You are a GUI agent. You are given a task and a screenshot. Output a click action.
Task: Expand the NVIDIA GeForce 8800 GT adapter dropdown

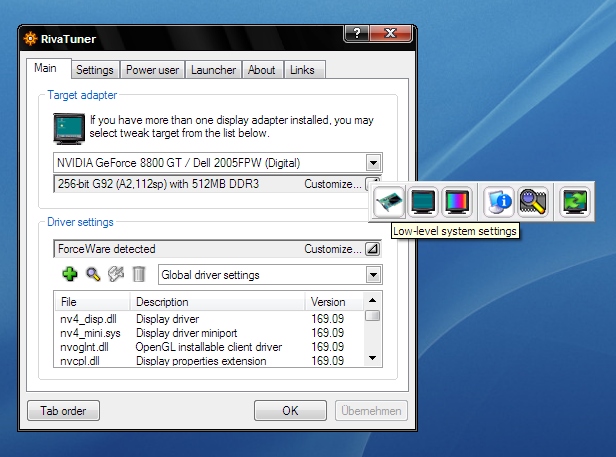pos(373,162)
